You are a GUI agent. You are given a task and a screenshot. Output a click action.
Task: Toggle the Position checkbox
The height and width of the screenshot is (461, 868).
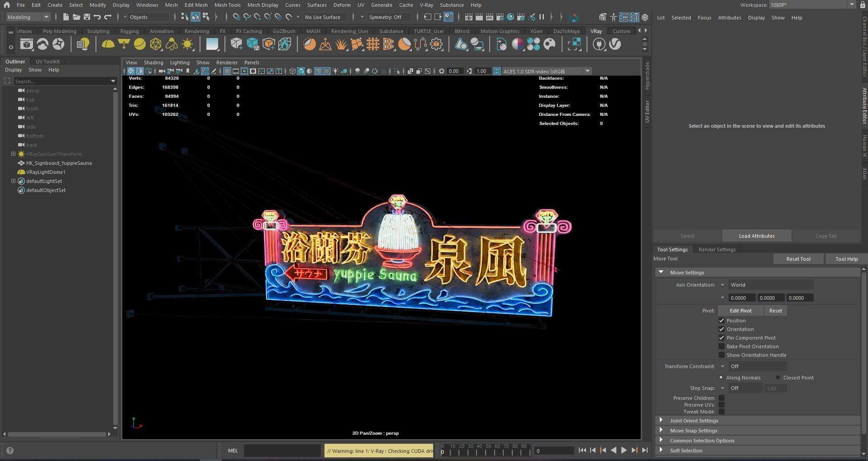click(721, 321)
